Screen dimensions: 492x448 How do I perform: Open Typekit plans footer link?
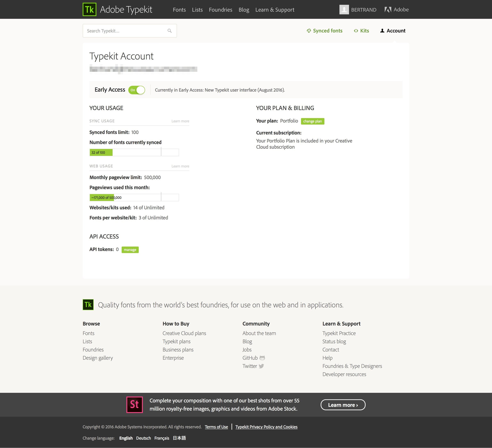177,342
